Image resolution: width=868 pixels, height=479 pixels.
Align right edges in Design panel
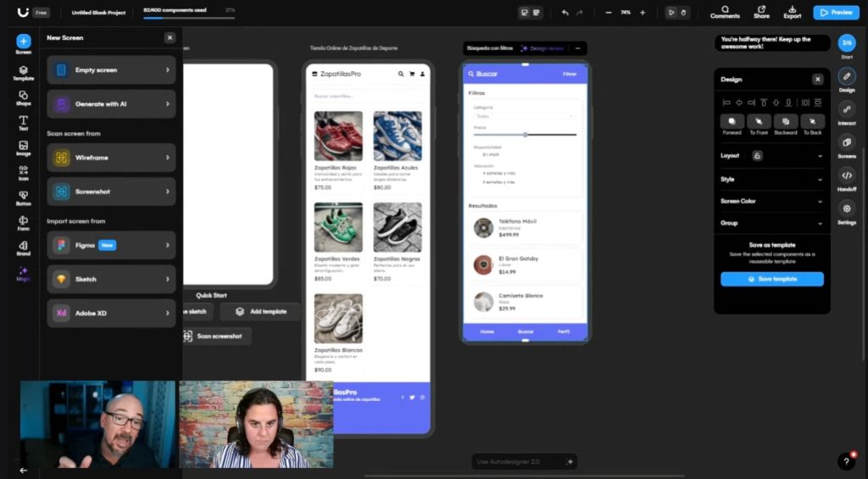[x=751, y=103]
